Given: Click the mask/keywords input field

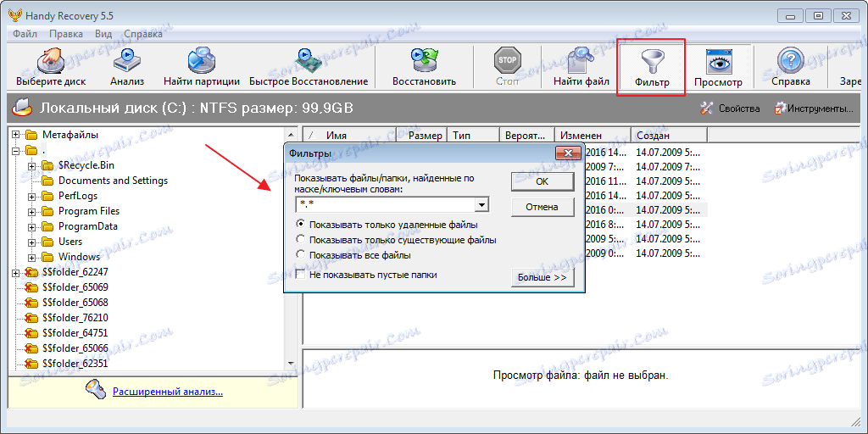Looking at the screenshot, I should (x=386, y=205).
